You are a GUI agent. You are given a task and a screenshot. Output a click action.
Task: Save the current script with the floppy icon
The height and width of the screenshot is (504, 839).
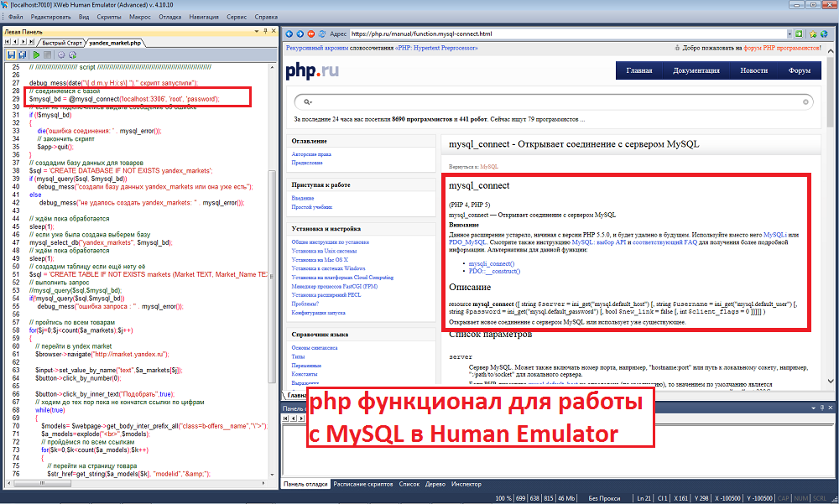11,55
